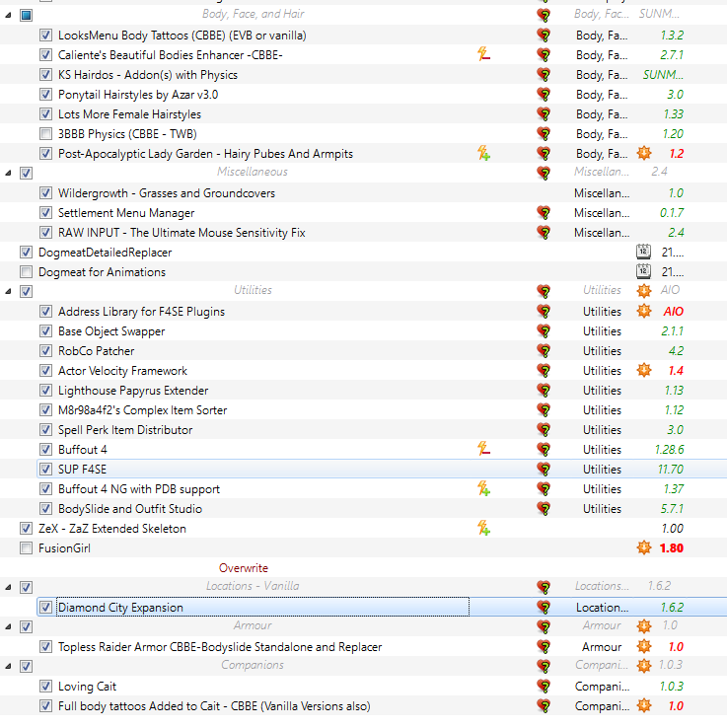
Task: Select the Lots More Female Hairstyles row
Action: 363,113
